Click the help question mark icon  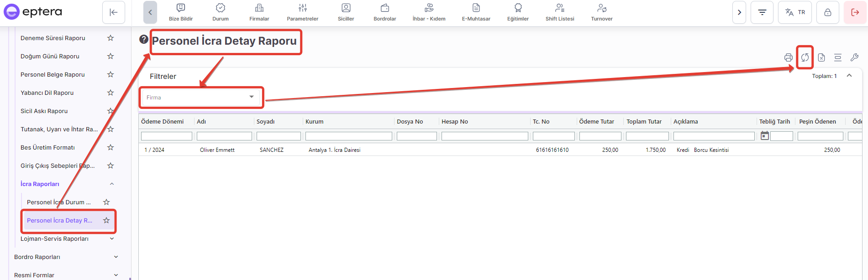pyautogui.click(x=144, y=40)
